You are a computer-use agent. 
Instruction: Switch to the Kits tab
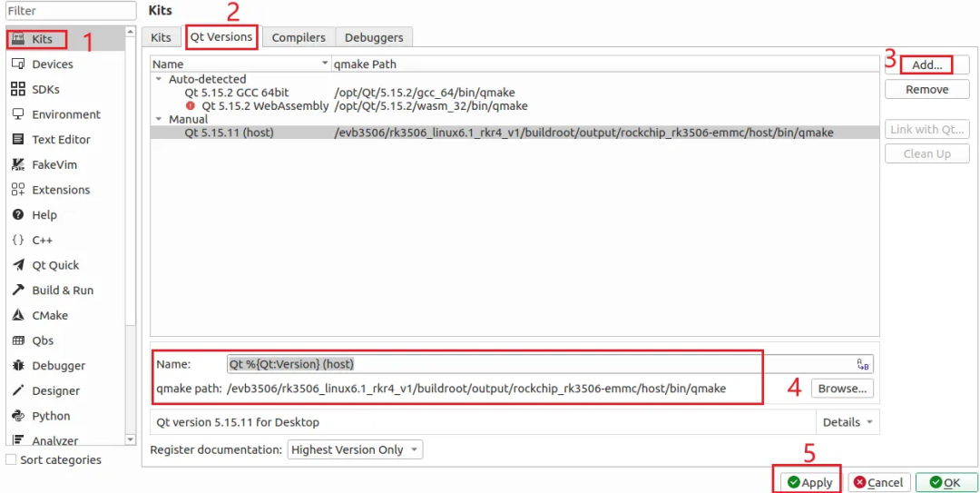click(161, 37)
